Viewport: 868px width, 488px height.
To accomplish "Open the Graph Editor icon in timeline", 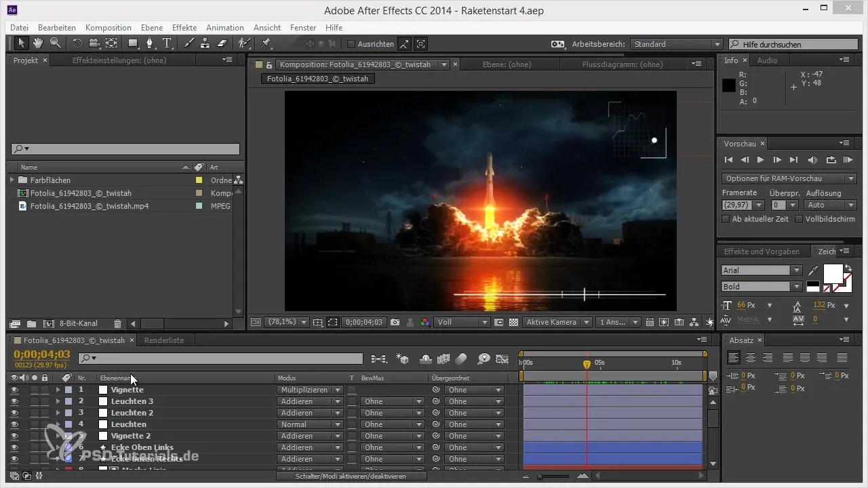I will coord(502,359).
